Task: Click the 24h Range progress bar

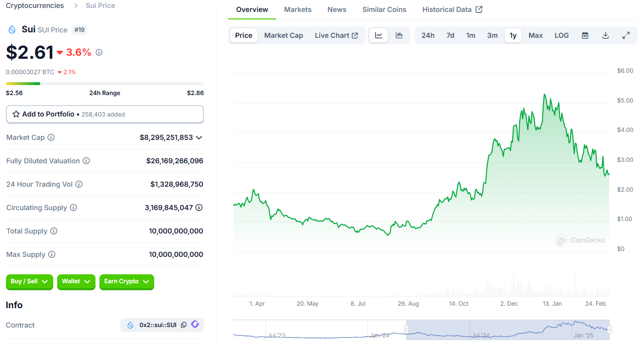Action: pyautogui.click(x=104, y=83)
